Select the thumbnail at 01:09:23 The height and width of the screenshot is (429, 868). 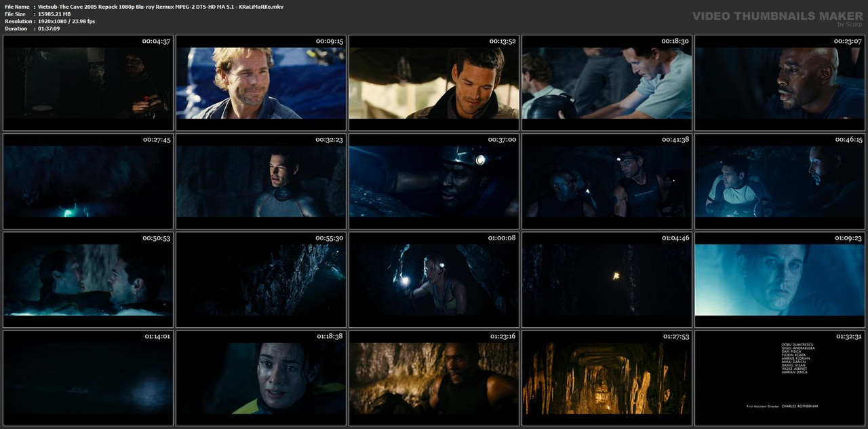pyautogui.click(x=780, y=280)
